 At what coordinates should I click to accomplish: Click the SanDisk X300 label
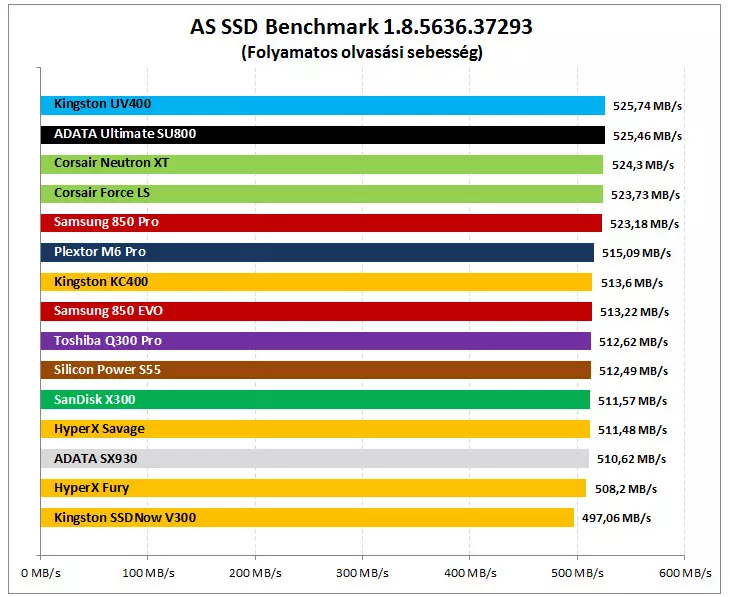(95, 400)
